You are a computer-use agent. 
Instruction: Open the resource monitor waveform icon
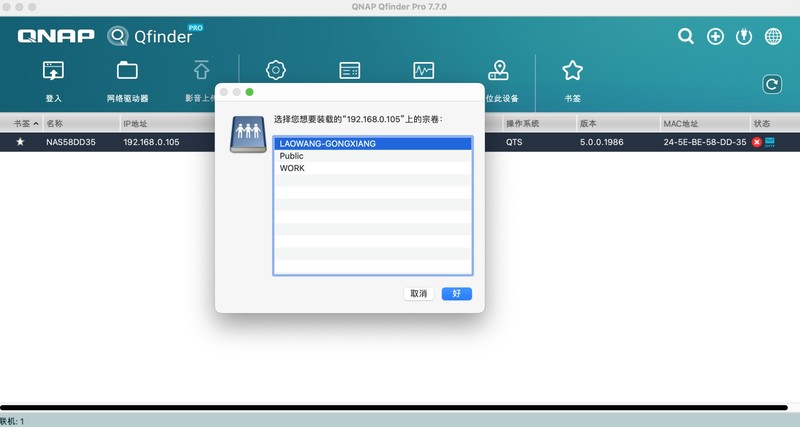point(423,71)
